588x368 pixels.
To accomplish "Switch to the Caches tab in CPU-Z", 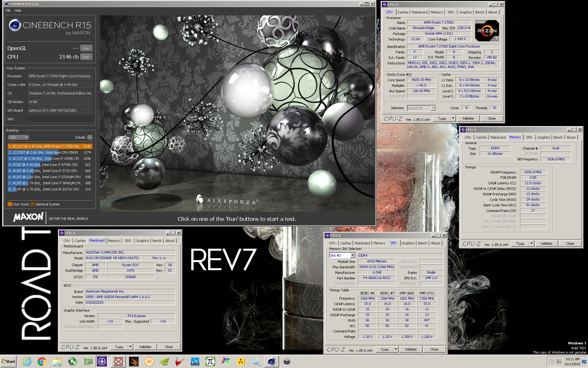I will [403, 12].
